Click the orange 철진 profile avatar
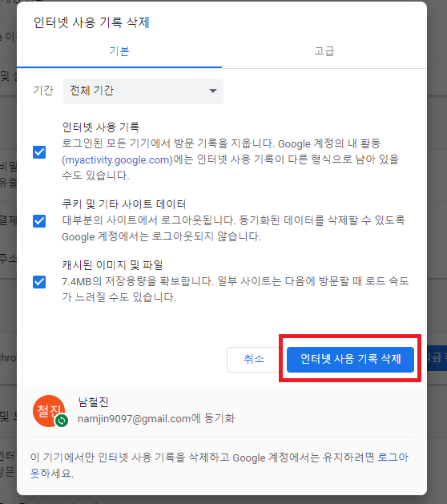This screenshot has height=504, width=447. coord(49,411)
